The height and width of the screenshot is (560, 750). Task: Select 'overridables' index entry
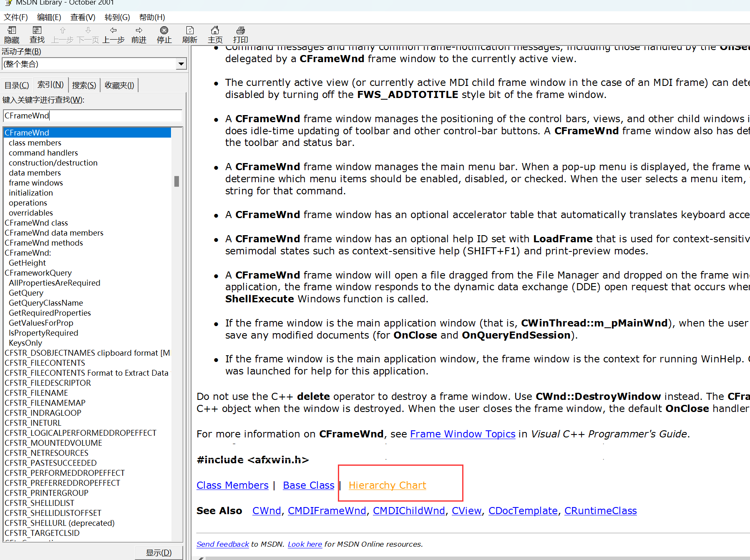point(31,213)
